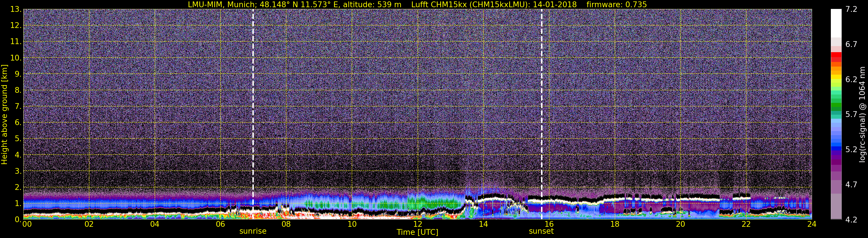
Task: Click the '3.' height tick label
Action: point(18,171)
